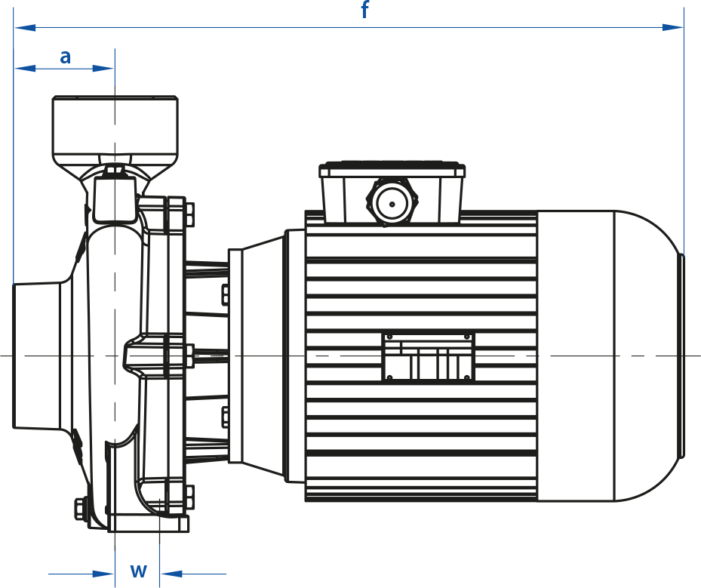
Task: Click the dimension label "f"
Action: (365, 11)
